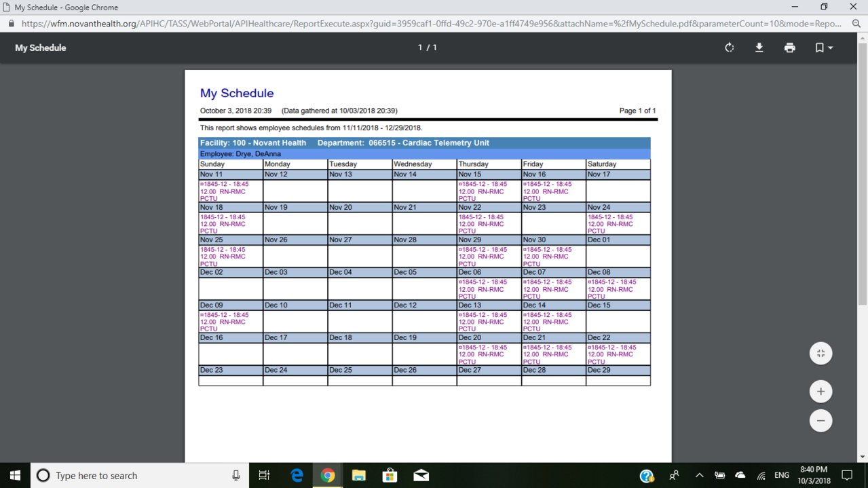Switch to Google Chrome on taskbar
Viewport: 868px width, 488px height.
tap(328, 475)
